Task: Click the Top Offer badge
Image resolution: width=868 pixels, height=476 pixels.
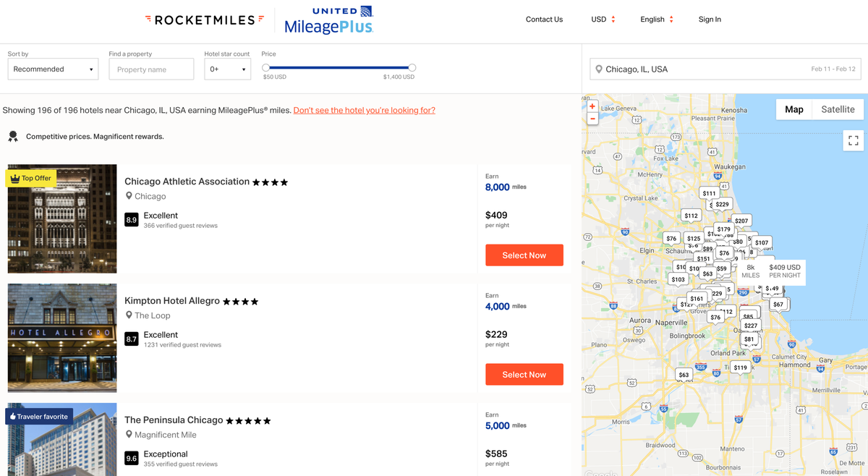Action: [x=30, y=178]
